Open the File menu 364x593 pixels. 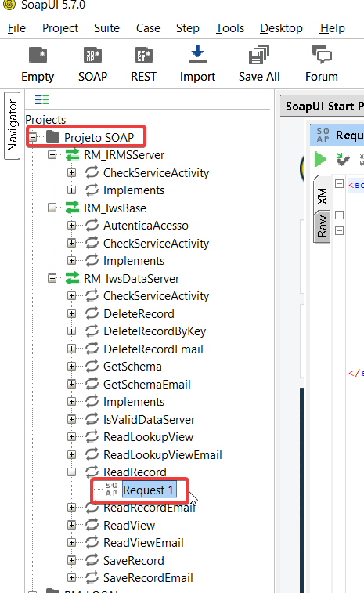(x=16, y=28)
